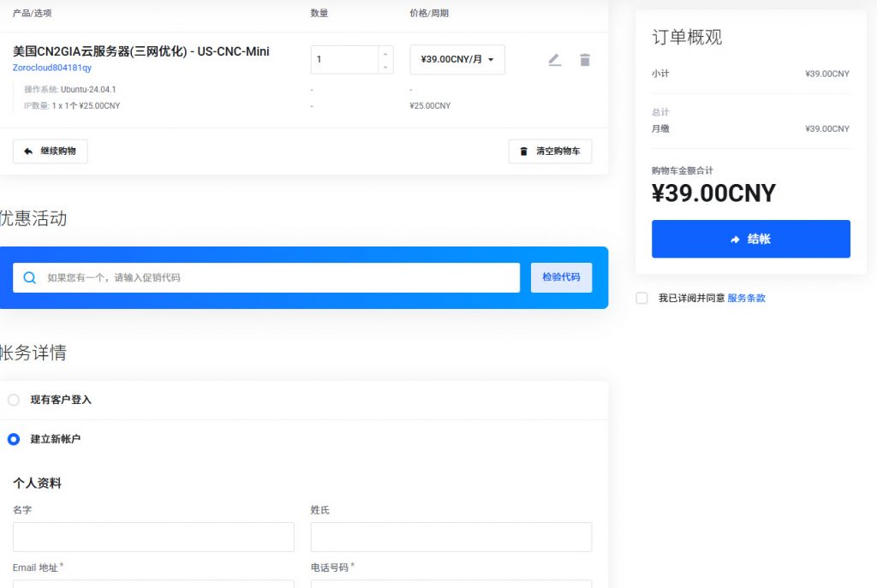Click the cart arrow icon on 继续购物
877x588 pixels.
click(x=27, y=151)
